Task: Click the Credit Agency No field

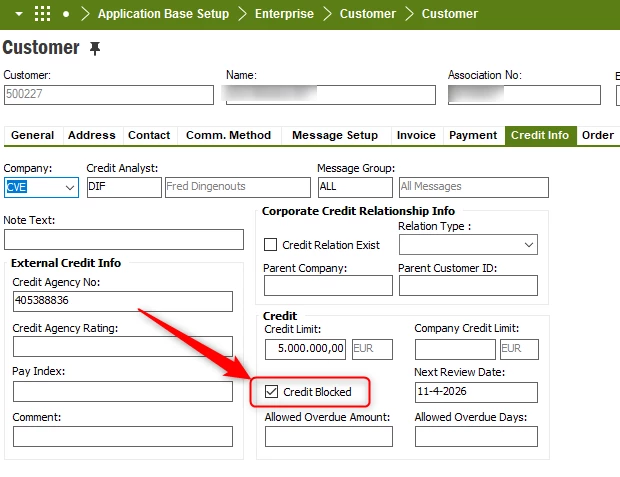Action: [123, 301]
